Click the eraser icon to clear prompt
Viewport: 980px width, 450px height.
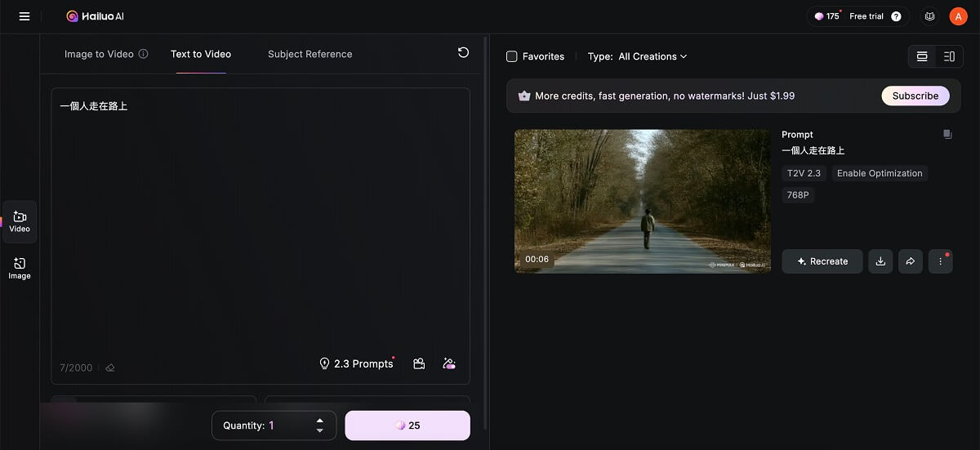tap(110, 368)
